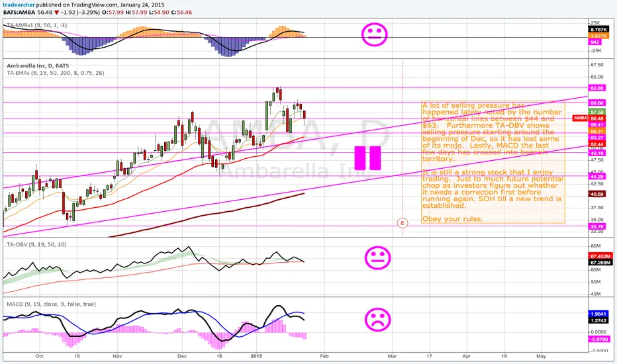Image resolution: width=617 pixels, height=364 pixels.
Task: Click the magenta -0.6799 histogram label
Action: click(599, 340)
